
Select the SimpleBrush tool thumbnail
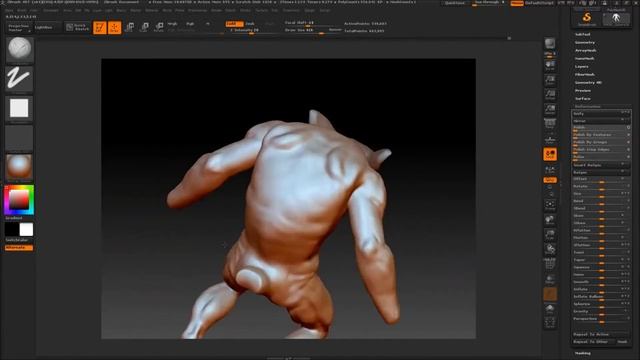click(x=587, y=18)
